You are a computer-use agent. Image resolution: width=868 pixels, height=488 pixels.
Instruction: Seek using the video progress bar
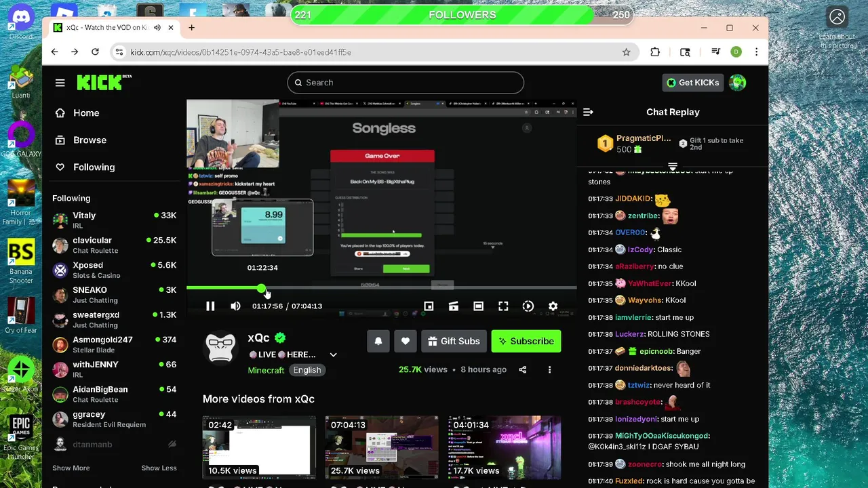tap(382, 288)
